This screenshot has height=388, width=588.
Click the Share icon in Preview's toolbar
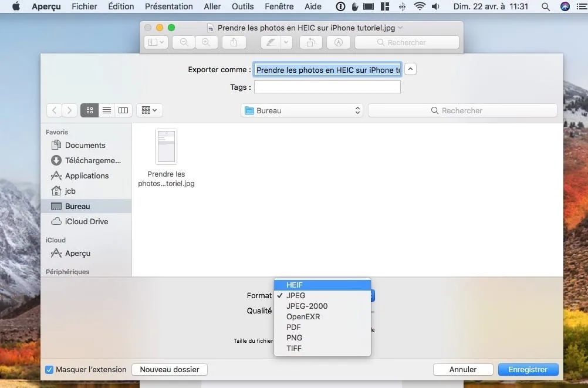[234, 42]
